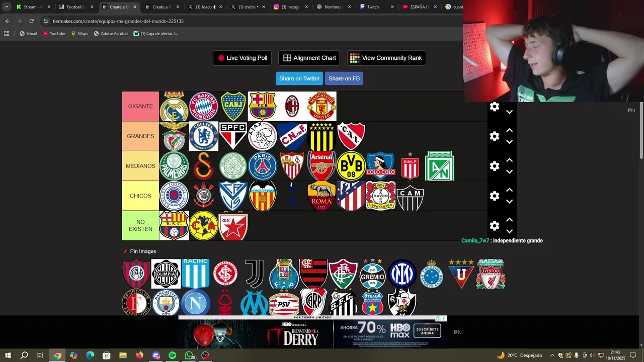The height and width of the screenshot is (362, 644).
Task: Select the Palmeiras crest in MEDIANOS
Action: coord(174,166)
